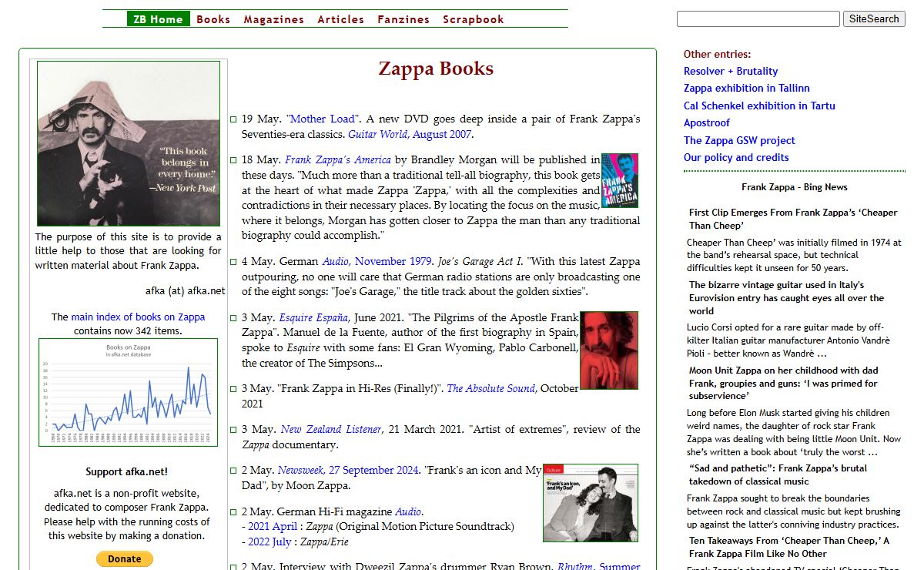Open The Zappa GSW project link
Image resolution: width=924 pixels, height=570 pixels.
(x=739, y=140)
